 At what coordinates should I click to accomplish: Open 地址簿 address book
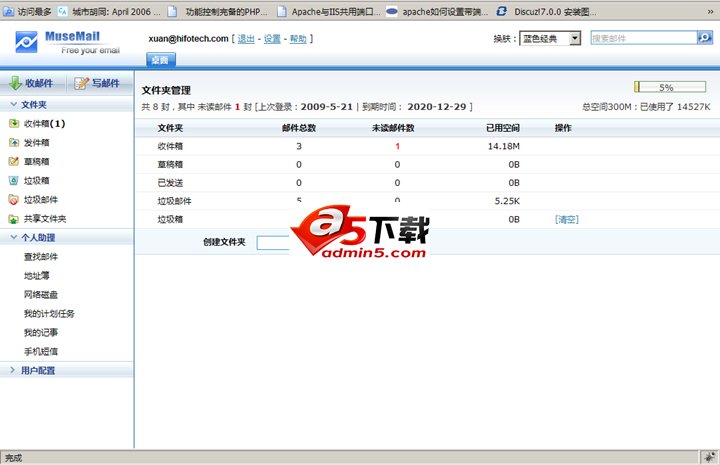coord(37,275)
